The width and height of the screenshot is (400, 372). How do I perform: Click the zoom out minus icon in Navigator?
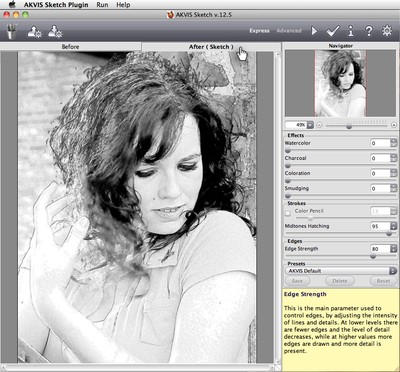coord(319,125)
